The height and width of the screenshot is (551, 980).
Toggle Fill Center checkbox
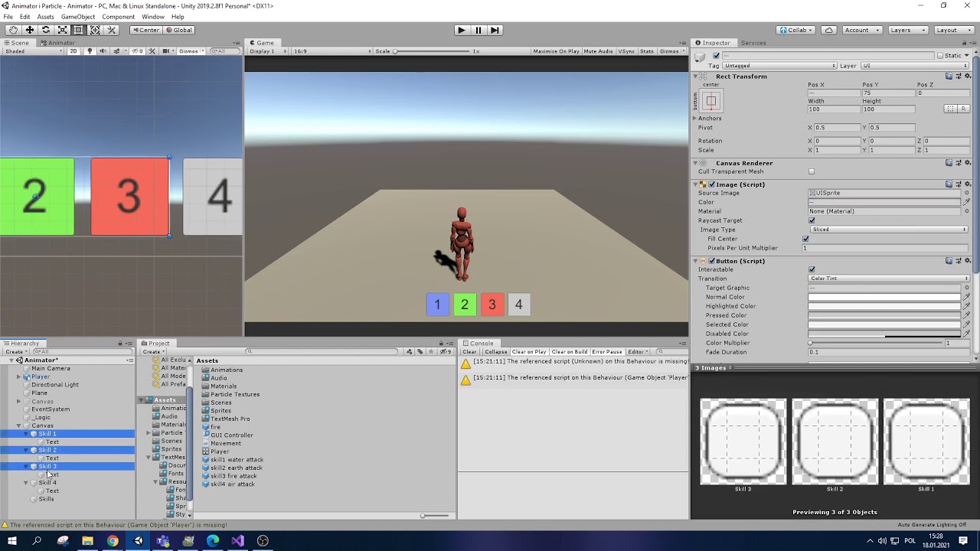click(x=805, y=239)
